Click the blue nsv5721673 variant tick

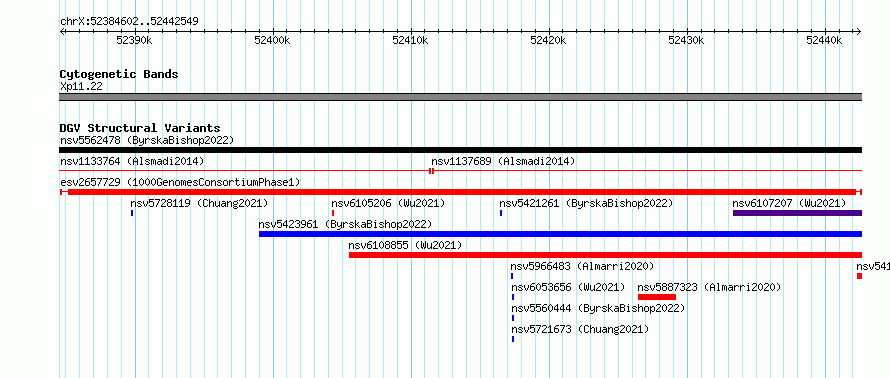coord(513,339)
